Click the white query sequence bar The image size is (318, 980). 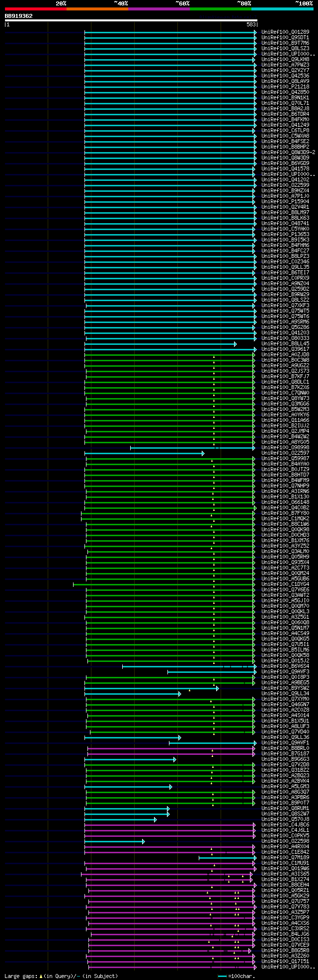point(131,20)
